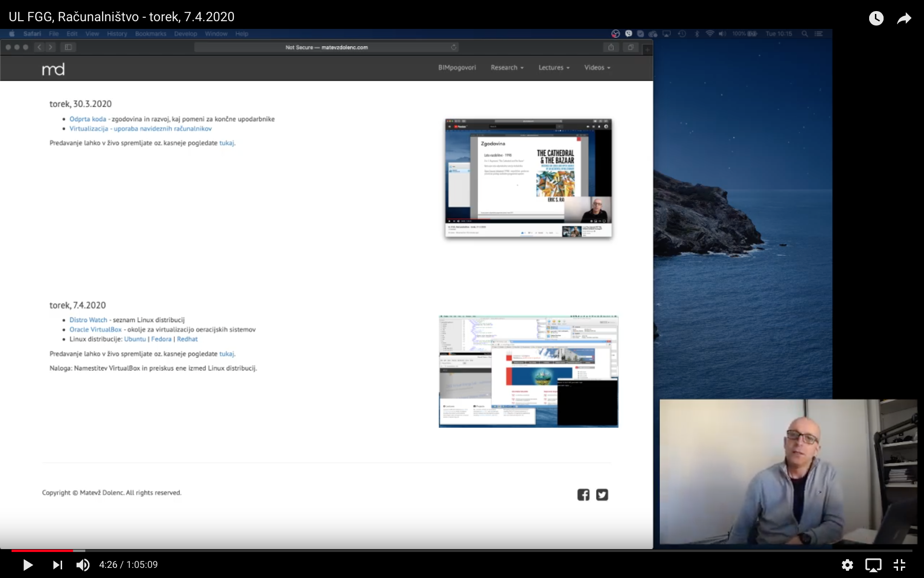Screen dimensions: 924x578
Task: Click tukaj link under 7.4.2020 lecture
Action: click(227, 354)
